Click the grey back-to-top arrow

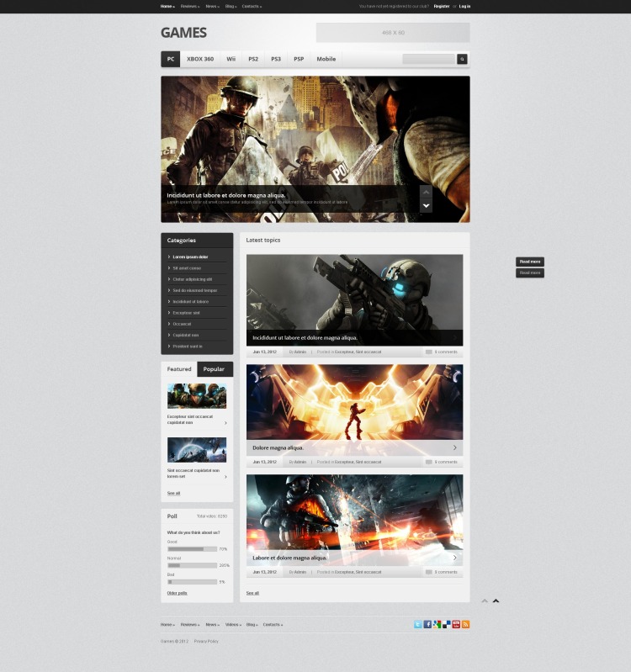(x=485, y=601)
